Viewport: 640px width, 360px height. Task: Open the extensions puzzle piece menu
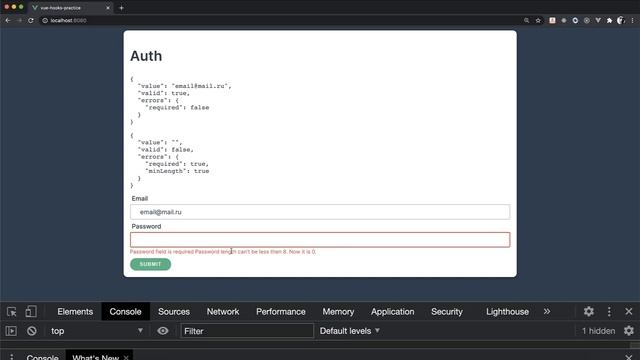click(x=609, y=20)
